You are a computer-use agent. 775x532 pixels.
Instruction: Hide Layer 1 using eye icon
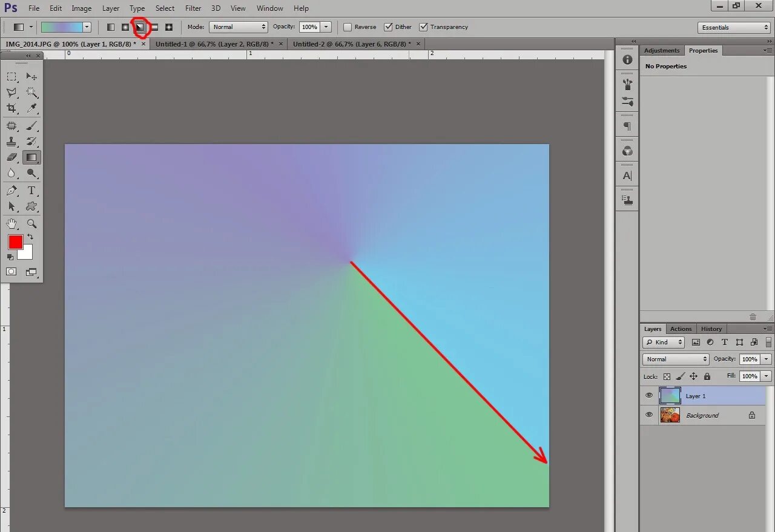[649, 396]
